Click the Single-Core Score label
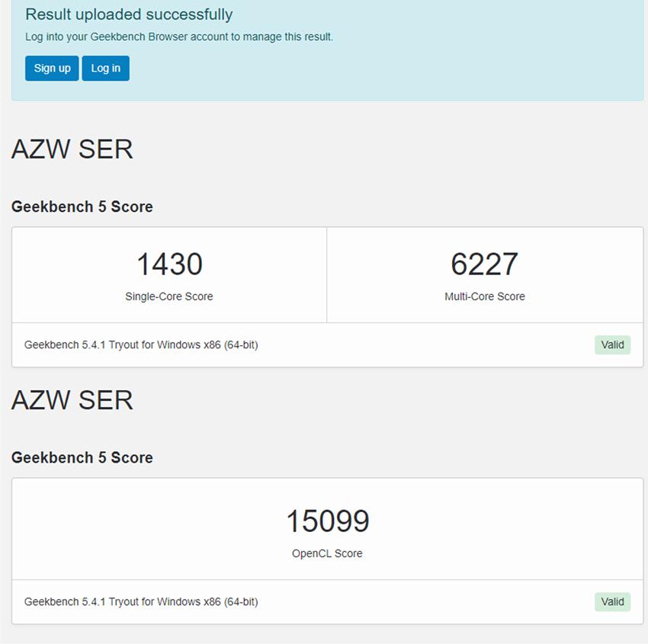648x644 pixels. point(169,296)
